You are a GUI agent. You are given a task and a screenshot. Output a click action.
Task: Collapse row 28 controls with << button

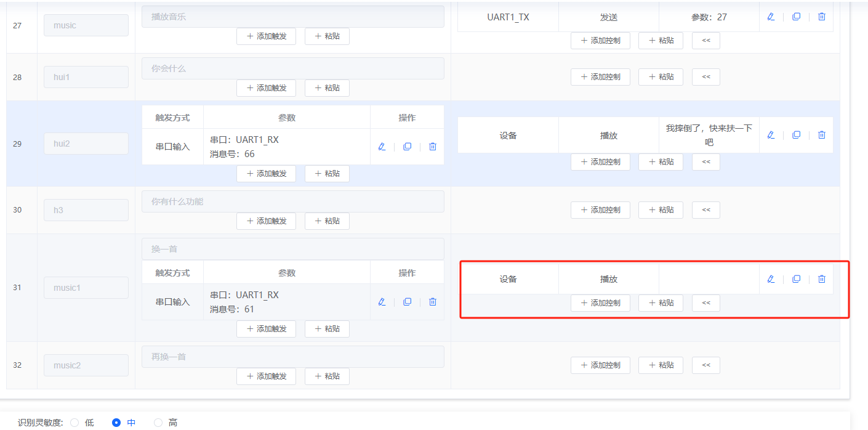(705, 77)
